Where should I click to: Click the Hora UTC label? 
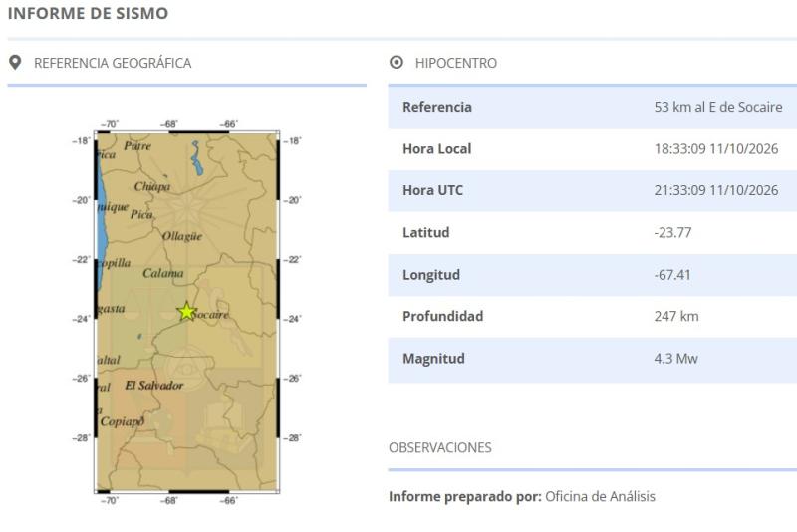coord(432,190)
